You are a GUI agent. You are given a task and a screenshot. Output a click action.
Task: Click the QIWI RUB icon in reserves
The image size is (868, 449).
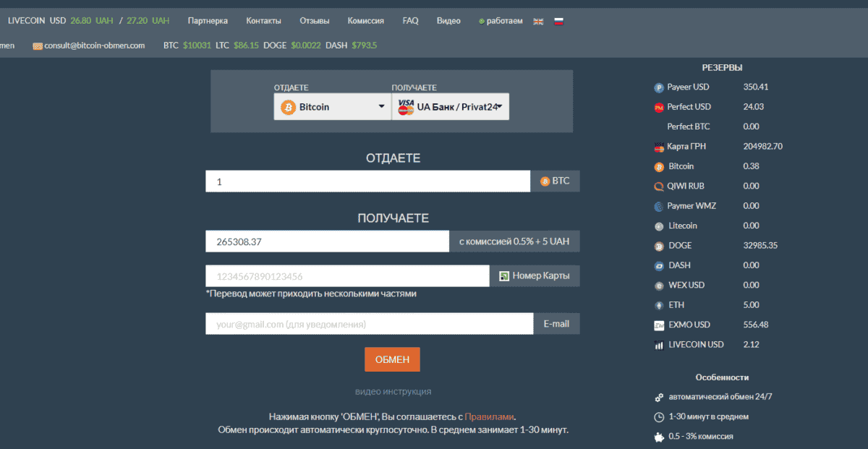pos(659,186)
